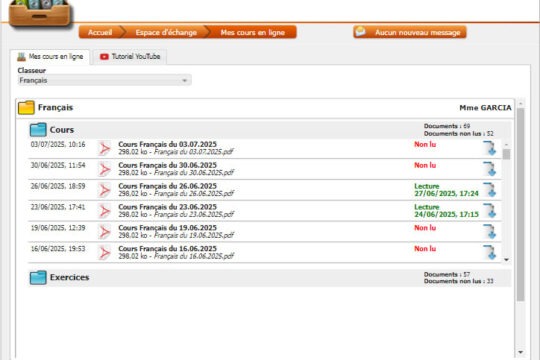Click file name Français du 26.06.2025.pdf
This screenshot has width=540, height=360.
click(194, 194)
